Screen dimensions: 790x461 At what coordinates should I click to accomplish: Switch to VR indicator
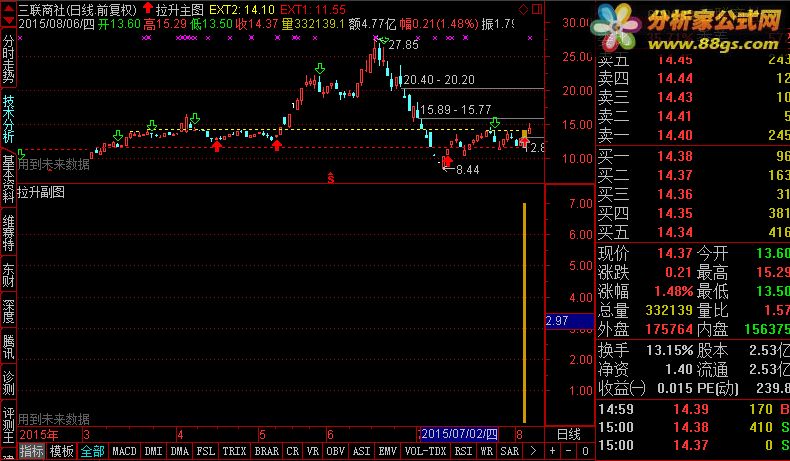313,451
